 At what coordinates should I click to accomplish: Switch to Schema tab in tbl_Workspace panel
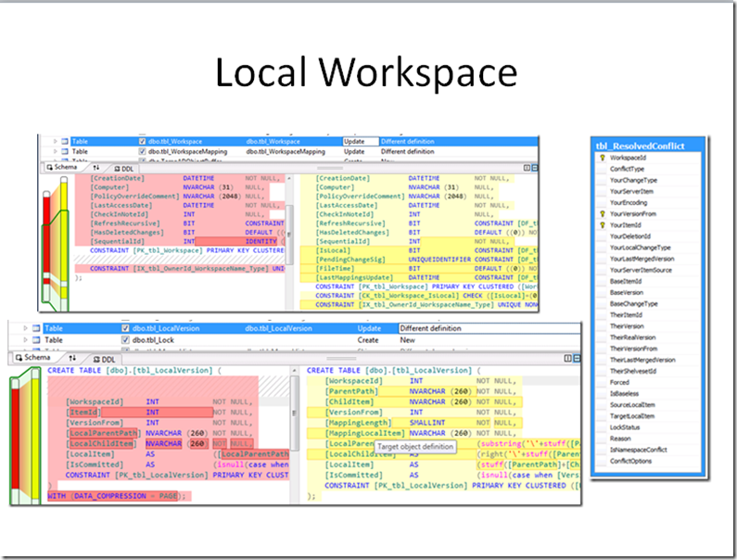point(62,168)
